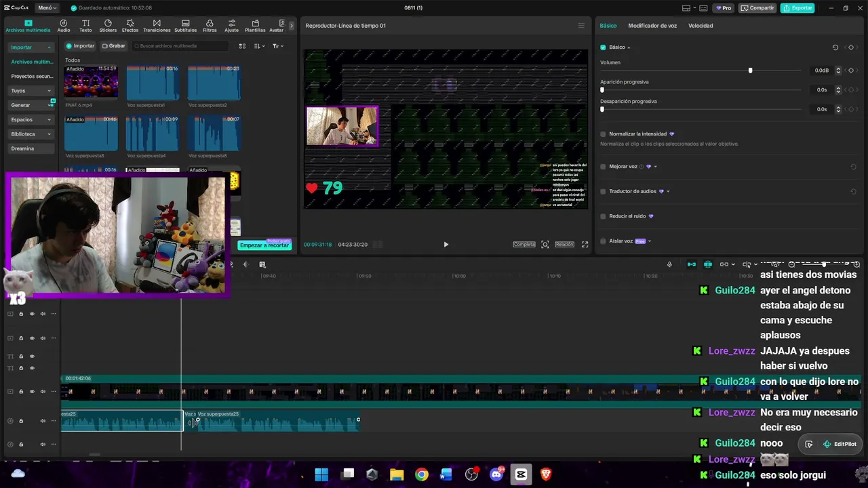Open more options for main video track
The height and width of the screenshot is (488, 868).
(54, 392)
